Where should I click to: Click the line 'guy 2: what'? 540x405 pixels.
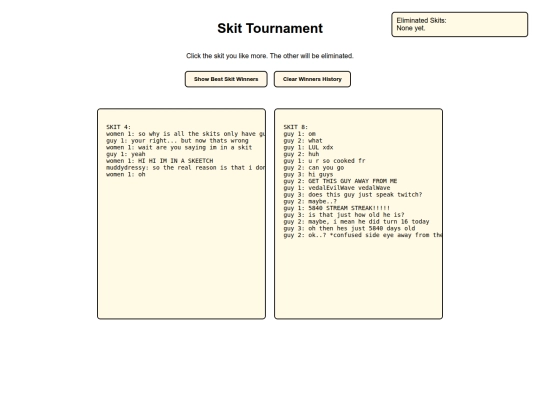tap(303, 141)
